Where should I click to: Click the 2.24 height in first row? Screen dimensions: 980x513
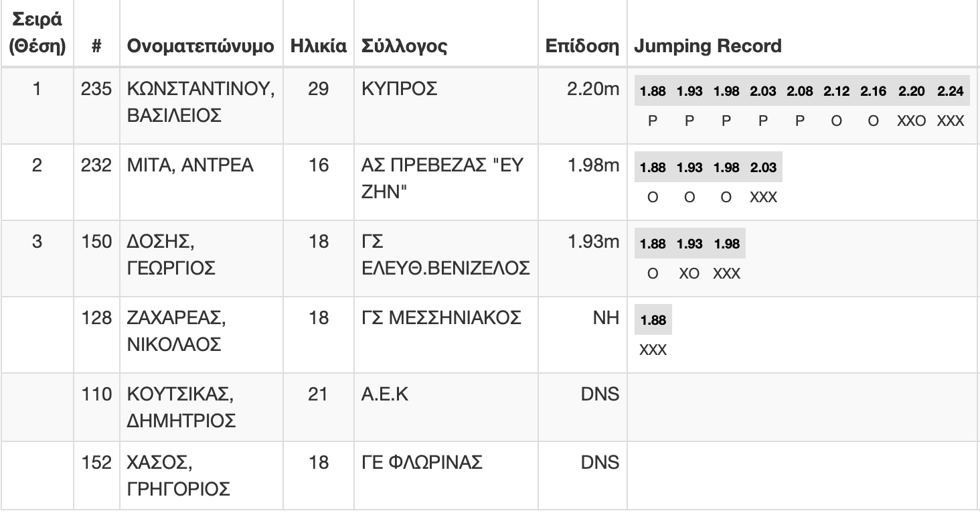click(x=951, y=92)
